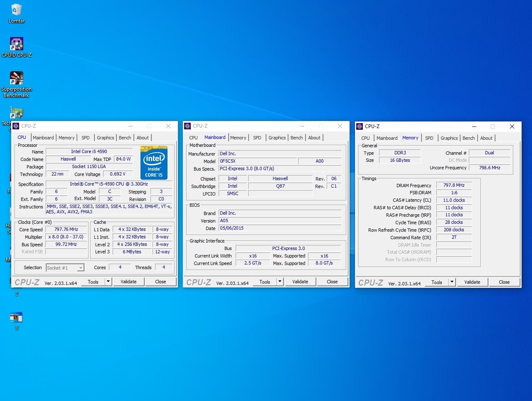Switch to the CPU tab in the Mainboard window
The width and height of the screenshot is (532, 401).
(194, 138)
